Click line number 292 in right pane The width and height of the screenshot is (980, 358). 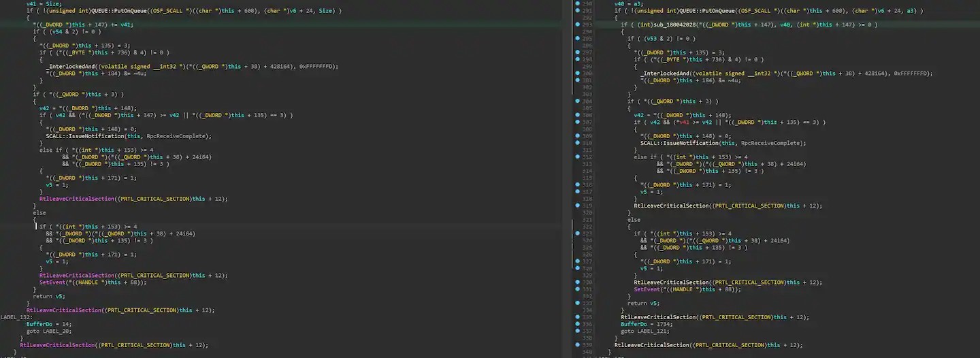coord(588,18)
